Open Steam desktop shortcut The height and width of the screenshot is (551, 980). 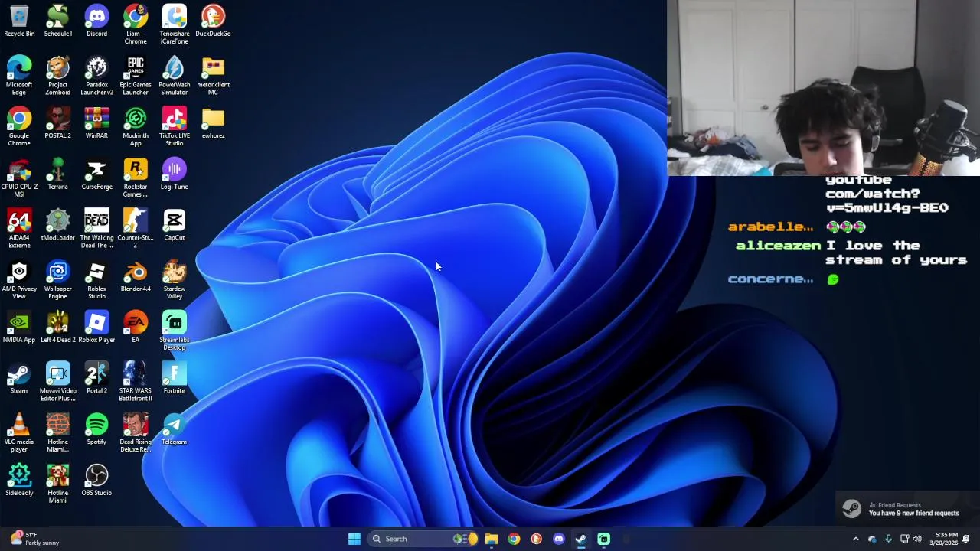point(19,379)
